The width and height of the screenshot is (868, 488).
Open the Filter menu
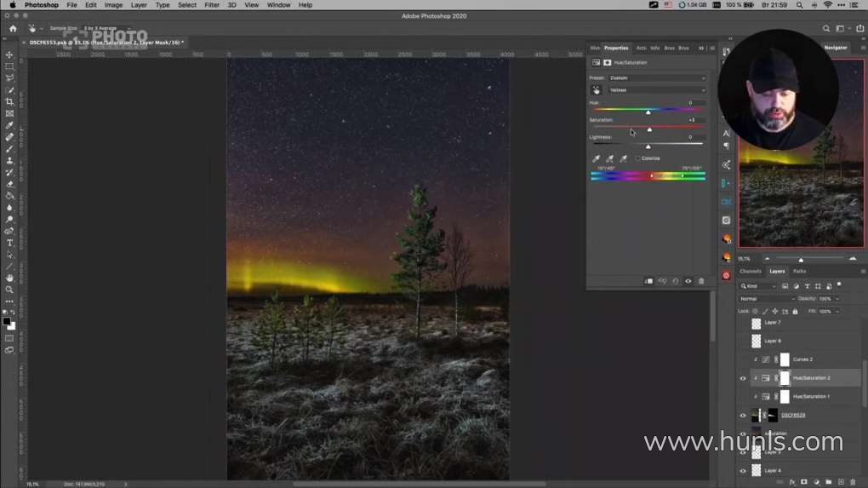click(212, 5)
